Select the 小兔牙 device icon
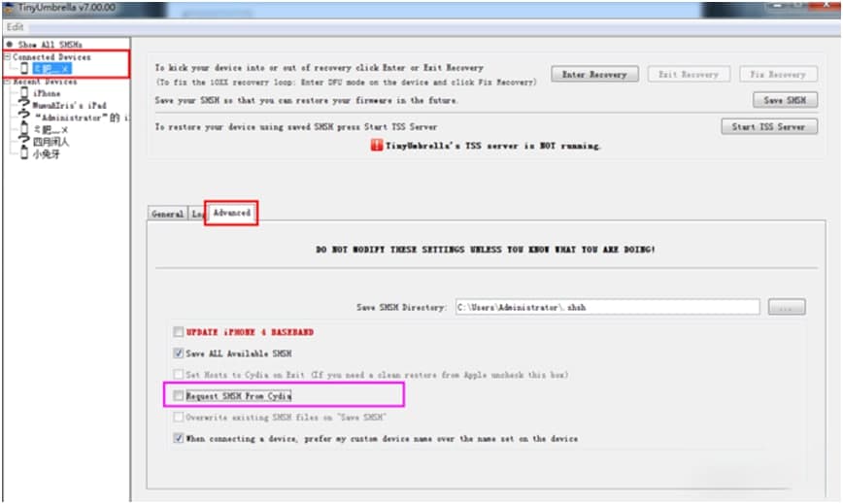 tap(24, 153)
